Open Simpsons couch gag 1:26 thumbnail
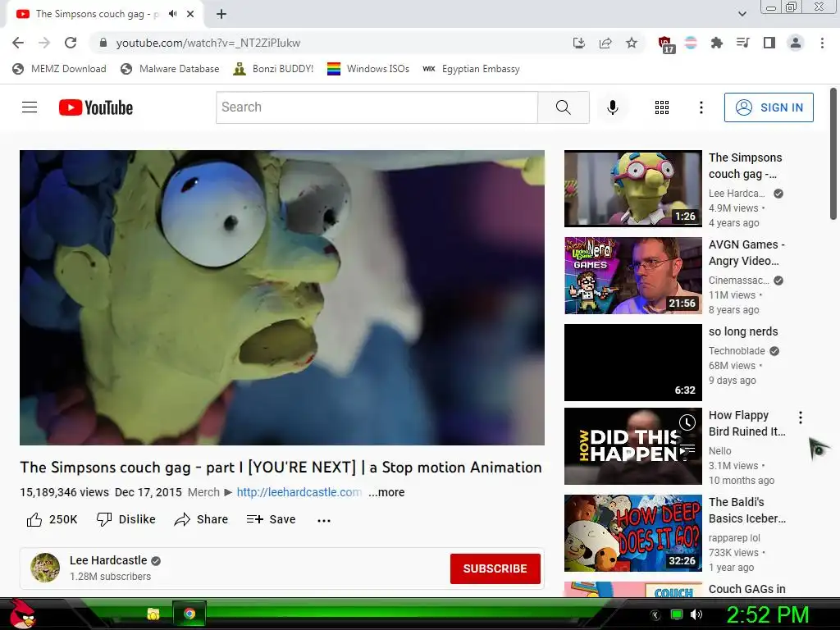Image resolution: width=840 pixels, height=630 pixels. tap(632, 189)
